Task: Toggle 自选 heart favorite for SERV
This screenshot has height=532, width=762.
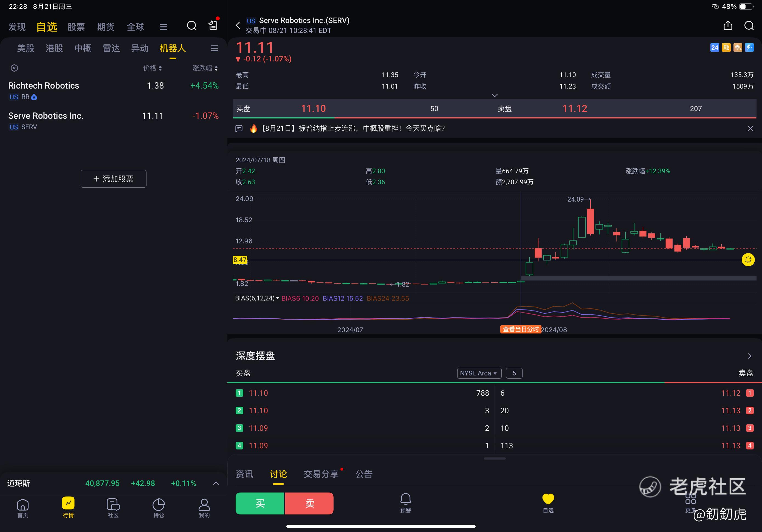Action: pyautogui.click(x=548, y=503)
